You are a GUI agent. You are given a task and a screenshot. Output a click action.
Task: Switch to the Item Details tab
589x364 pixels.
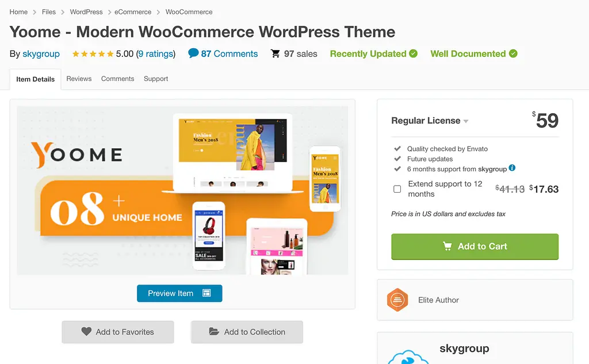pyautogui.click(x=35, y=79)
